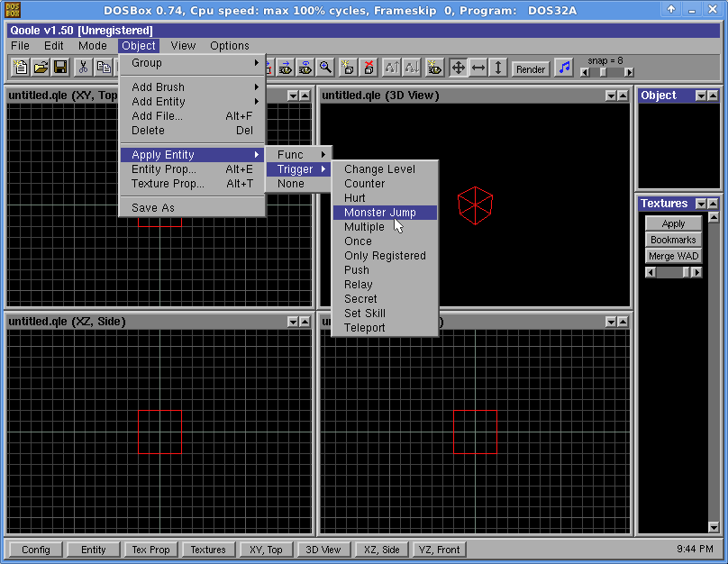Open texture Bookmarks

click(x=673, y=240)
